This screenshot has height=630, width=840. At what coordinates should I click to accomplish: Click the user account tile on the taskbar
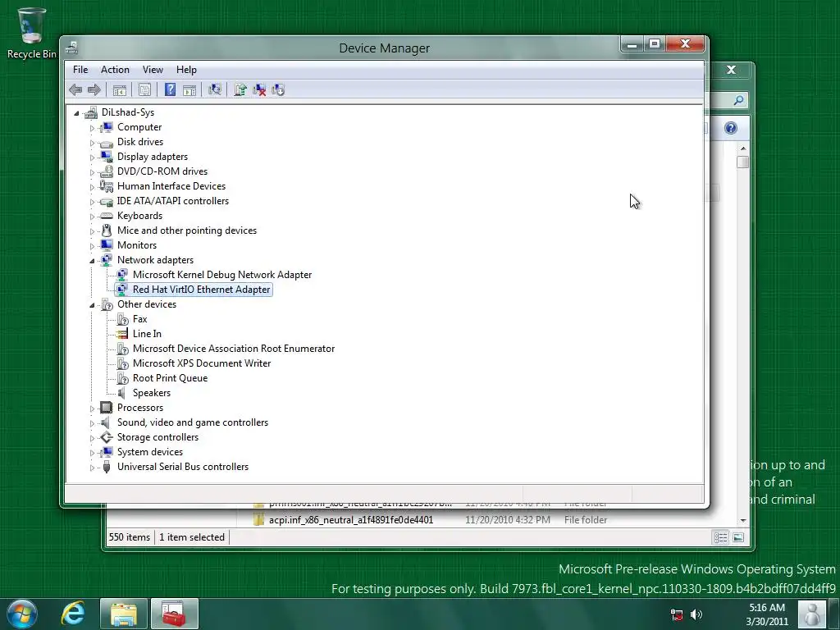811,614
